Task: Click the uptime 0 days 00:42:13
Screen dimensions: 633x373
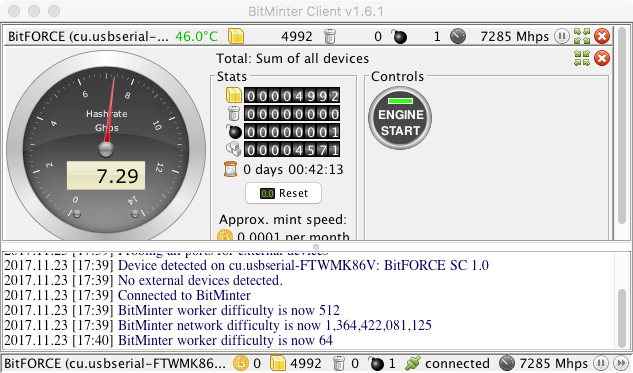Action: coord(293,170)
